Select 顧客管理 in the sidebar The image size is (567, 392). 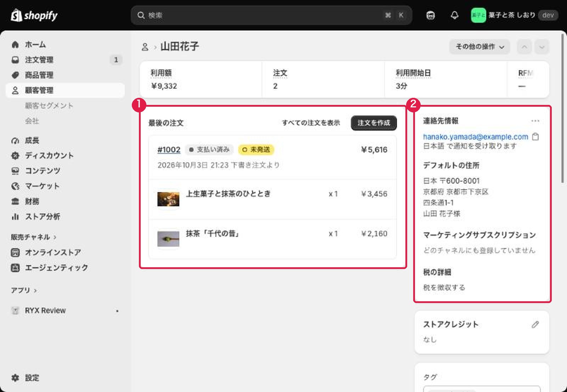pyautogui.click(x=65, y=90)
